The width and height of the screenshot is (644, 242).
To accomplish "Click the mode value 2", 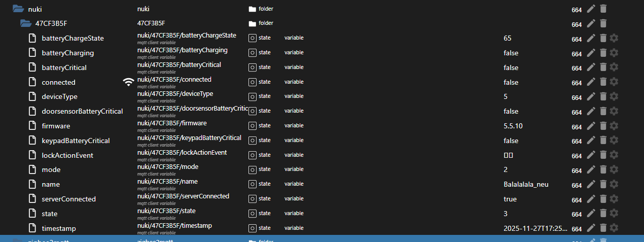I will [506, 169].
